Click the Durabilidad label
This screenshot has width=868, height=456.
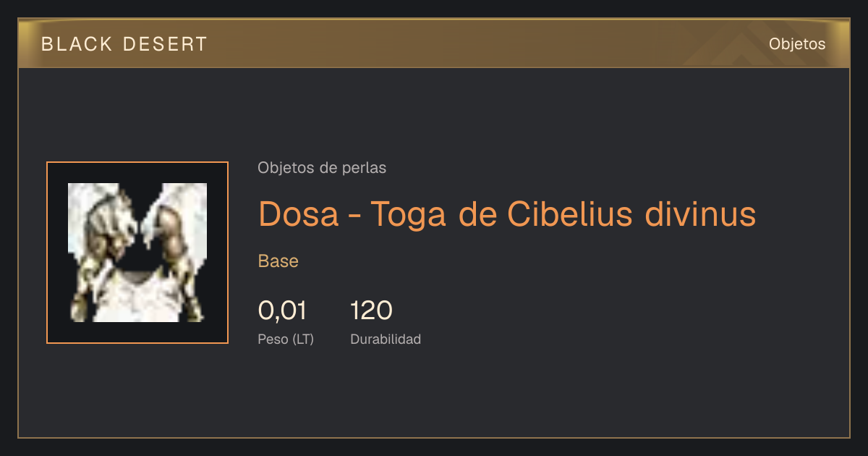[x=386, y=339]
